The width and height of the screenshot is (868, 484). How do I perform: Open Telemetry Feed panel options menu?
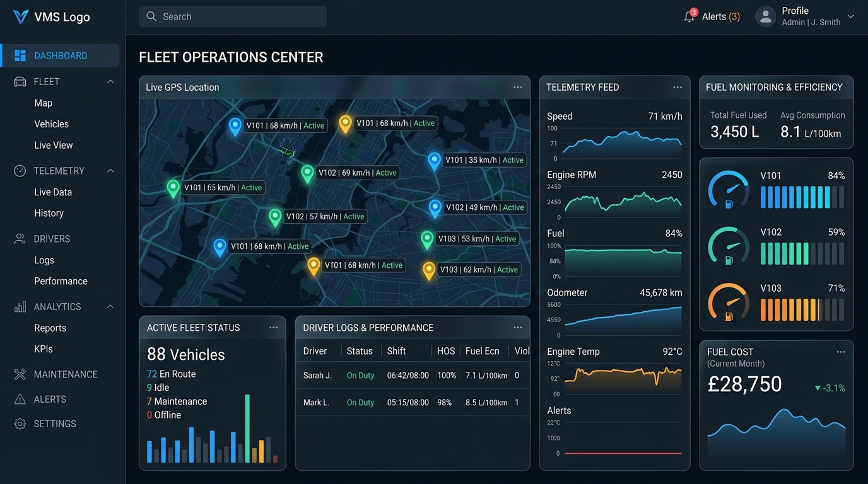point(677,87)
